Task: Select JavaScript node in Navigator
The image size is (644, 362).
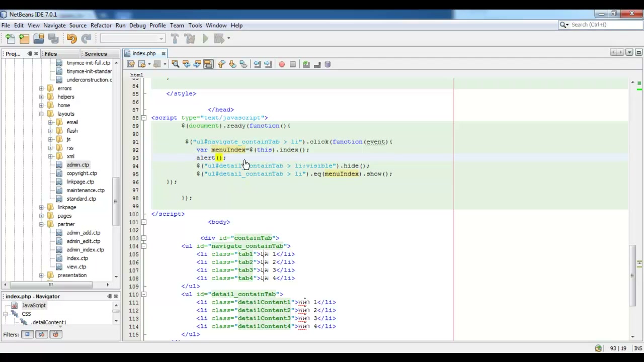Action: [34, 306]
